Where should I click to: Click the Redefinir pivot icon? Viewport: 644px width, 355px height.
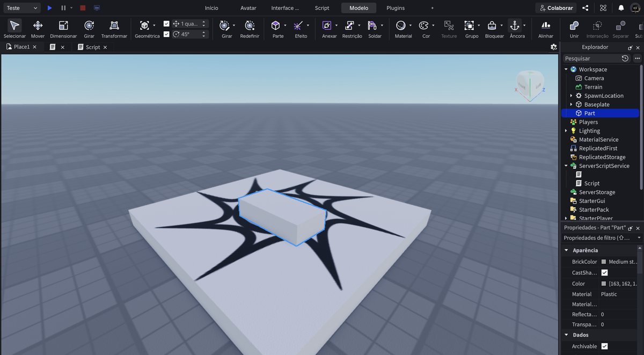(x=250, y=26)
